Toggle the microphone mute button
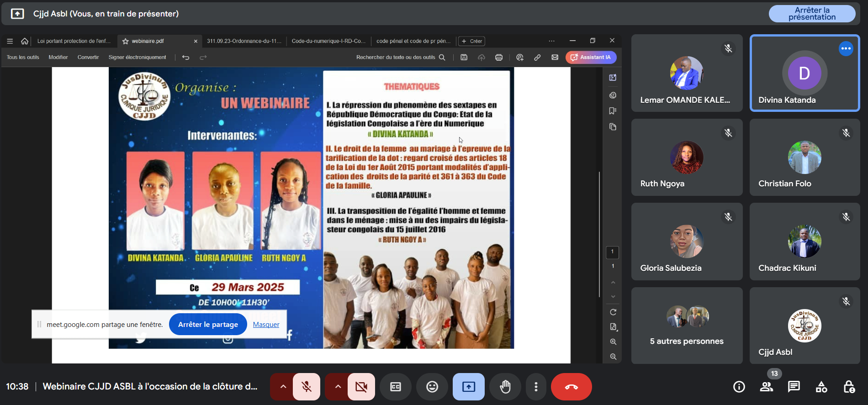 307,387
